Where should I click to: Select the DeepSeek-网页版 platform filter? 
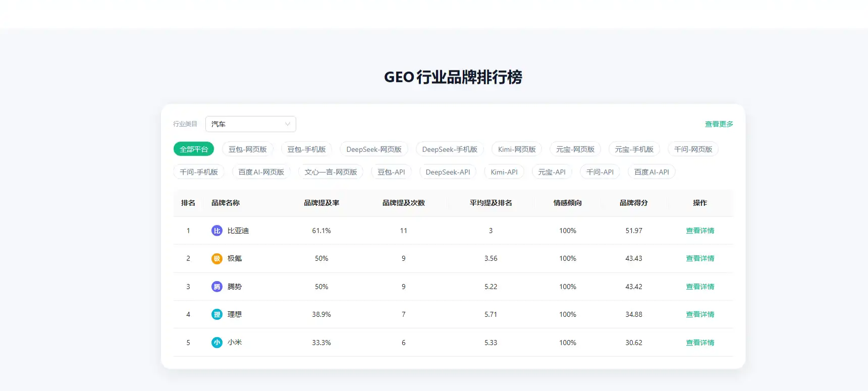coord(374,149)
